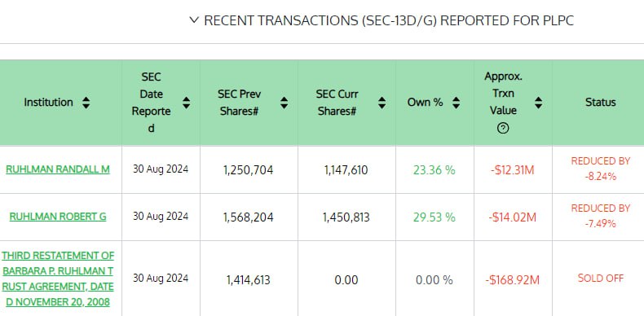The image size is (644, 316).
Task: Select the 29.53 % ownership cell
Action: 434,217
